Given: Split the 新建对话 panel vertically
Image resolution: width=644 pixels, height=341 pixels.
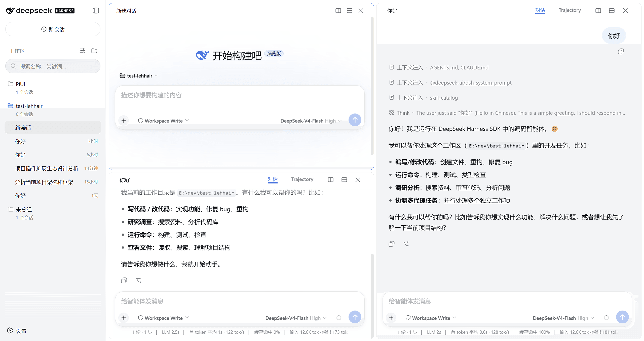Looking at the screenshot, I should 338,11.
